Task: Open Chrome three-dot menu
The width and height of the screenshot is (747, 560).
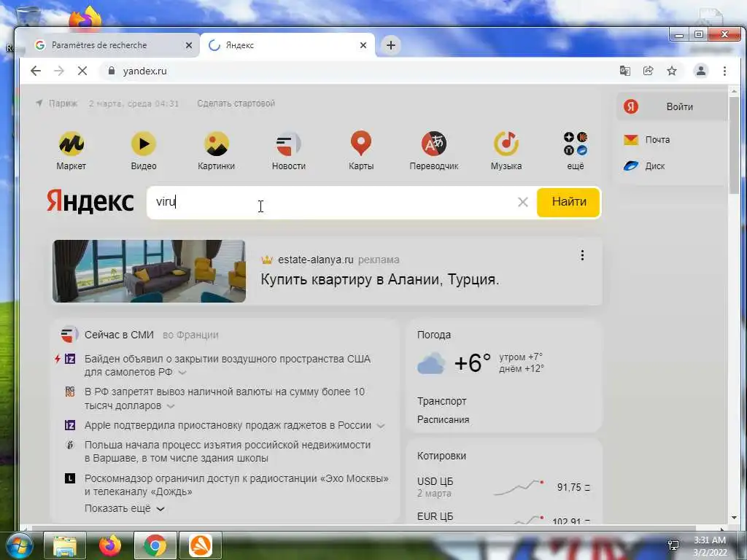Action: (724, 71)
